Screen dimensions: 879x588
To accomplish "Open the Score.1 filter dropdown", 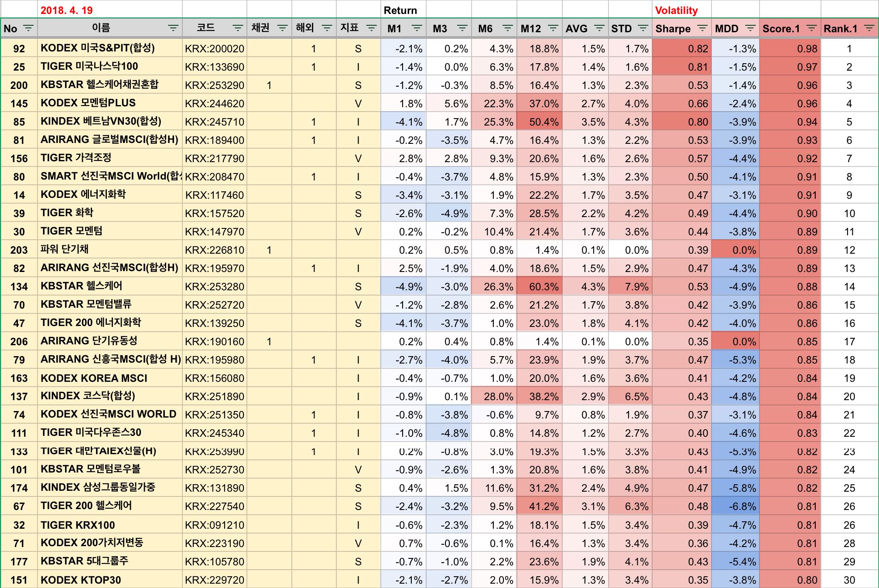I will [x=811, y=28].
